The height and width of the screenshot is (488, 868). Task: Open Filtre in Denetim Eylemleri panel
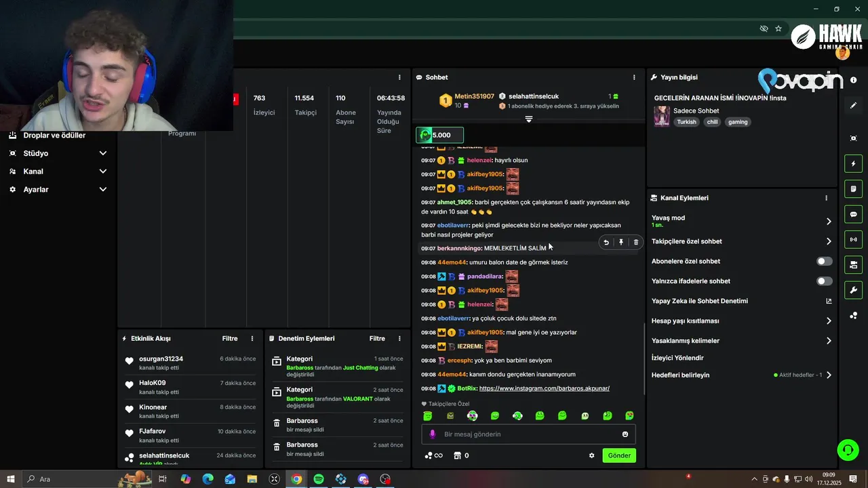click(377, 338)
